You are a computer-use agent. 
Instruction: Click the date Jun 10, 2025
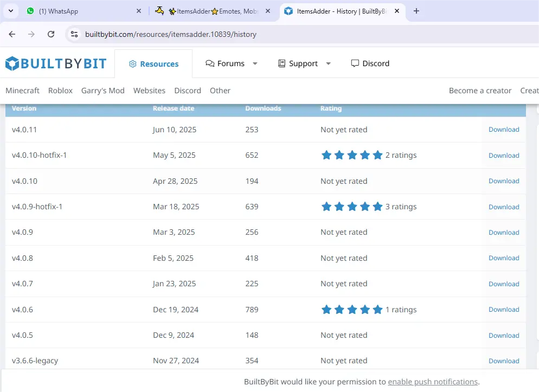(x=175, y=130)
